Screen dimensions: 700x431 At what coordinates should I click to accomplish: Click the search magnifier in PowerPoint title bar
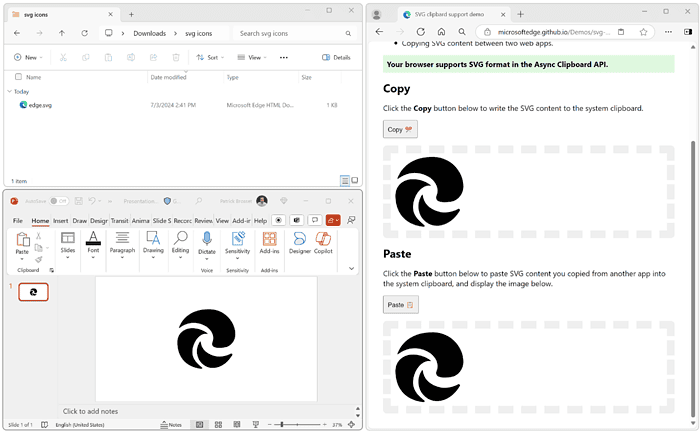click(199, 201)
